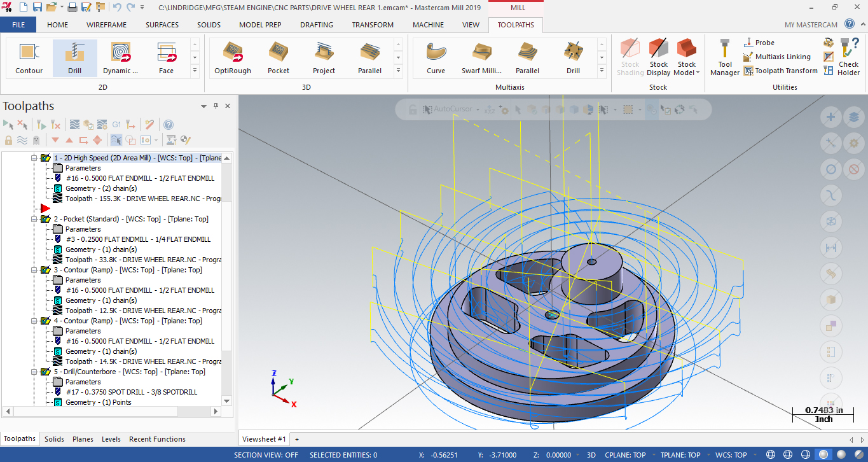Screen dimensions: 868x462
Task: Select the Contour 2D toolpath icon
Action: pyautogui.click(x=29, y=58)
